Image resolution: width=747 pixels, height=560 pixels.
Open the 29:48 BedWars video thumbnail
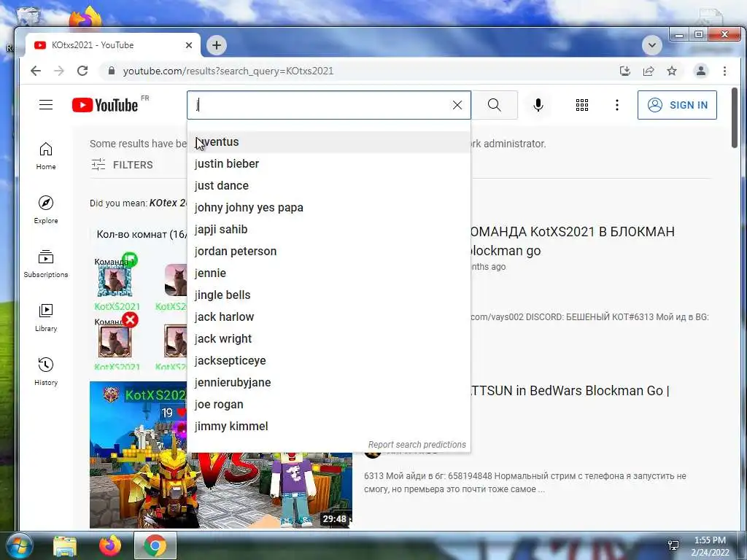tap(221, 454)
